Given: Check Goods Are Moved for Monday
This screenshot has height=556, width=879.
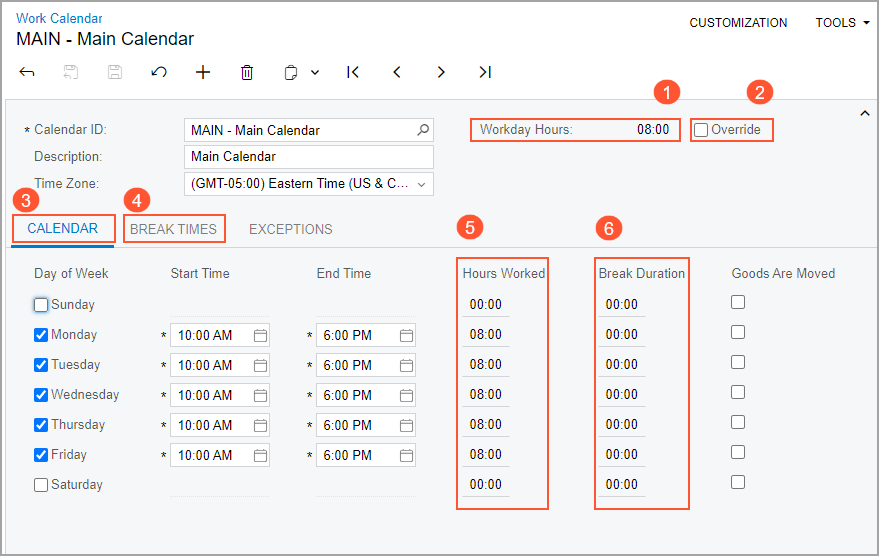Looking at the screenshot, I should (738, 332).
